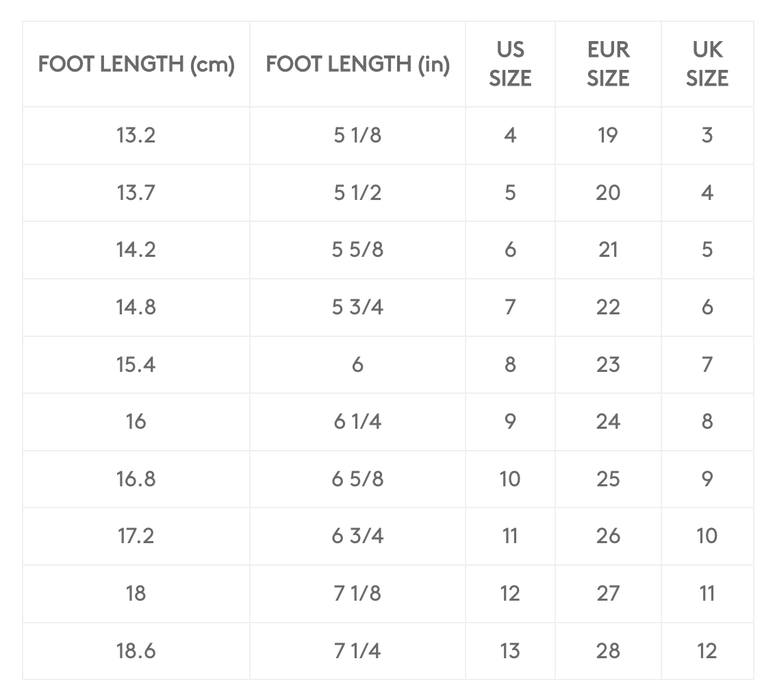Click the 15.4 cm foot length cell
The width and height of the screenshot is (775, 700).
(136, 365)
